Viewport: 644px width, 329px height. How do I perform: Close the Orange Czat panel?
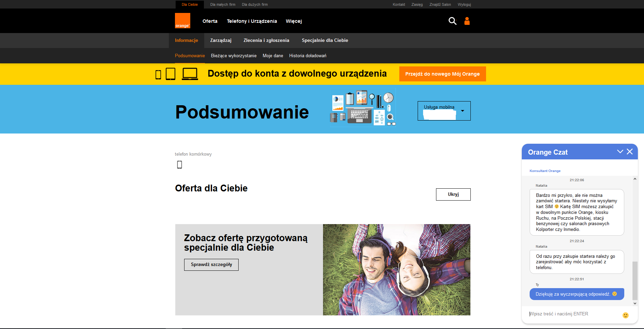(x=630, y=152)
